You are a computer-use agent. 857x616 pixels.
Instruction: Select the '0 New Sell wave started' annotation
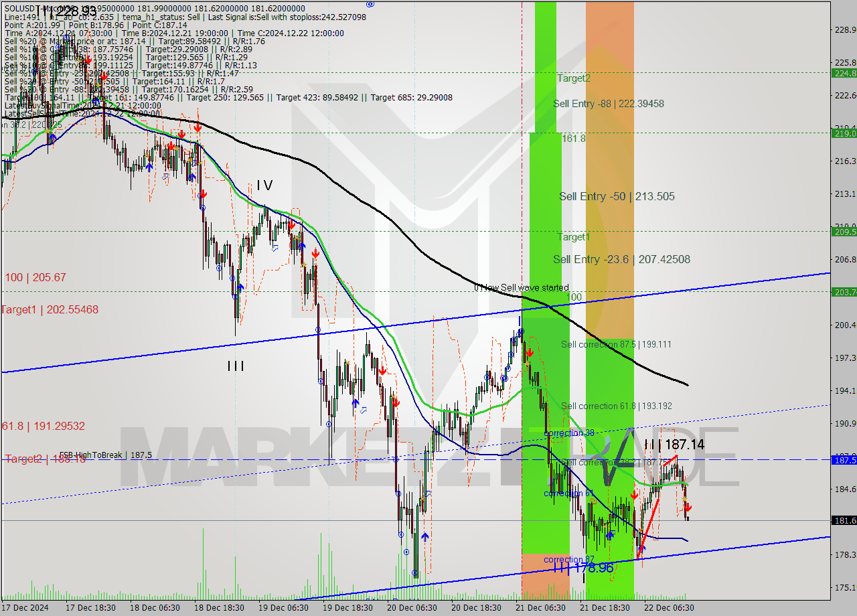[522, 288]
